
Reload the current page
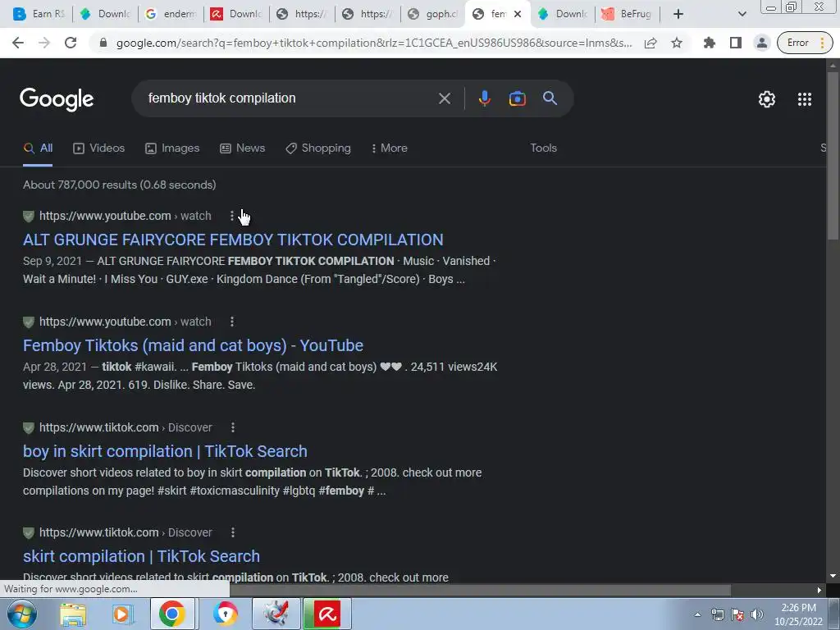tap(71, 43)
